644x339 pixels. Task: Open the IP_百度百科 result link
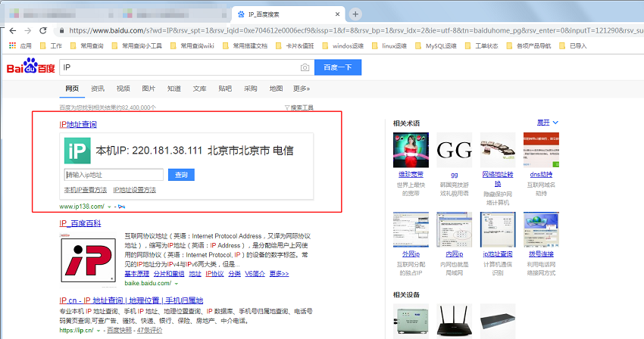pos(80,223)
